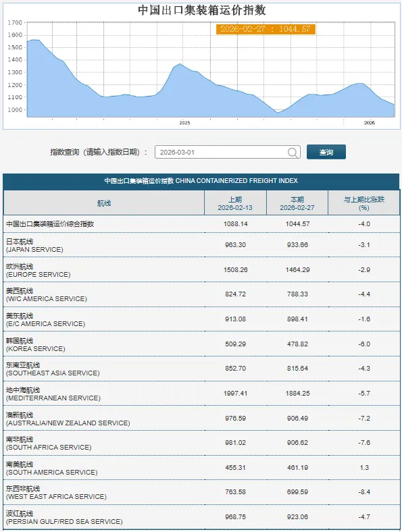Focus the index date input field
This screenshot has height=532, width=402.
(x=228, y=152)
